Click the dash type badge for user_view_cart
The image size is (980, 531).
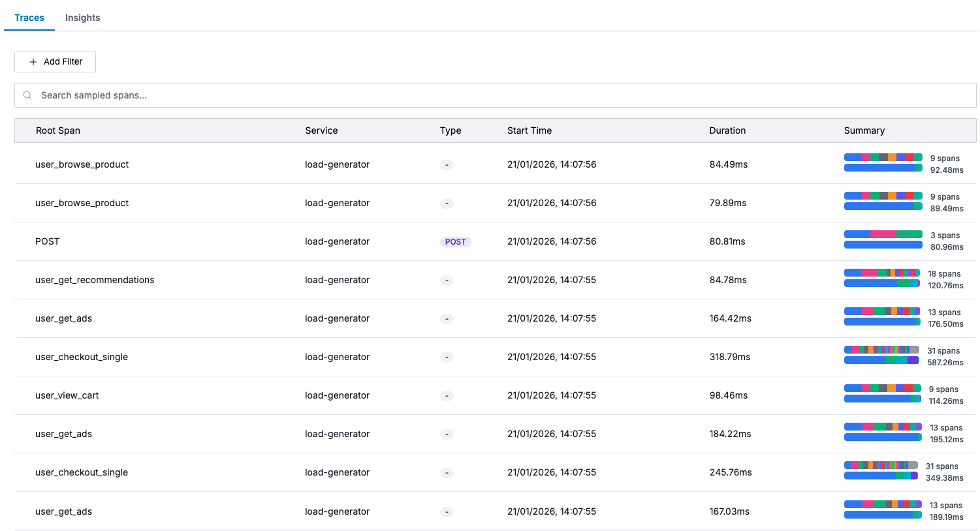pyautogui.click(x=447, y=396)
